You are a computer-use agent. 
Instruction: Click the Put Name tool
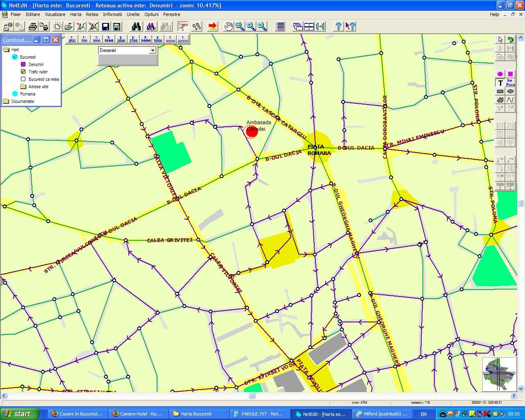pos(510,83)
